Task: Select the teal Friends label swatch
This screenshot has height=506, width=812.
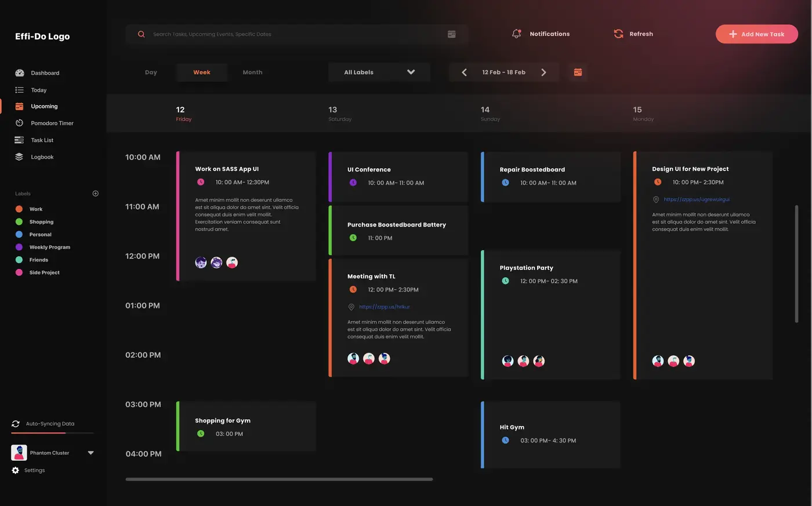Action: (x=19, y=260)
